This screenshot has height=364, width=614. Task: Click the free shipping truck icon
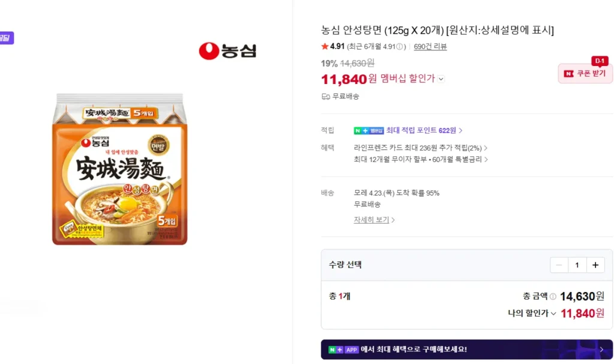pyautogui.click(x=326, y=96)
